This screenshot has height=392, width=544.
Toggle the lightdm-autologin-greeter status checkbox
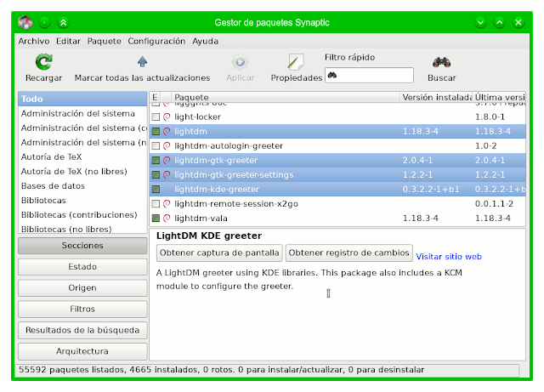(x=156, y=145)
